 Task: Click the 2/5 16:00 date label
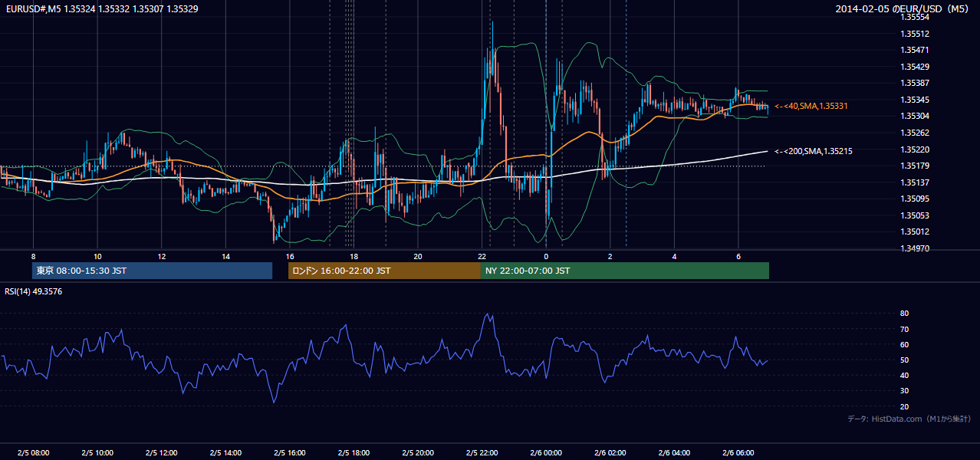pos(289,452)
